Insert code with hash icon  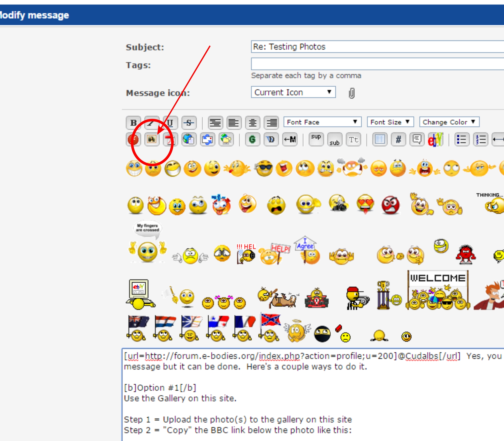click(398, 140)
